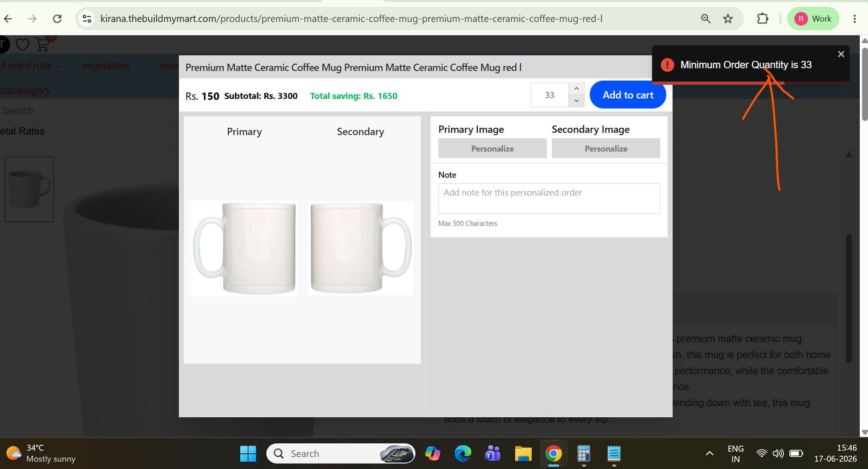Click the "Primary Image" heading

click(x=471, y=130)
